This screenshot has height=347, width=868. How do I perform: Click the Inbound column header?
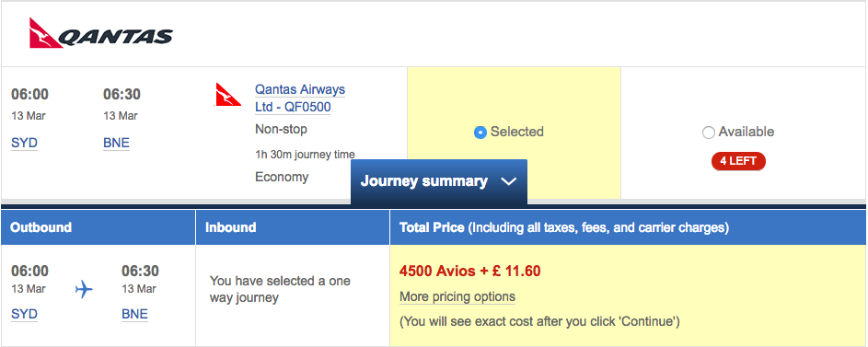pyautogui.click(x=293, y=227)
